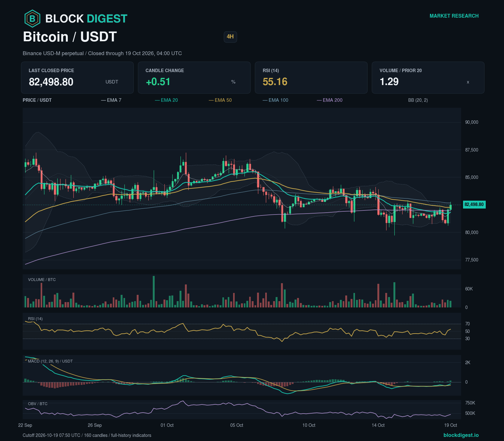Screen dimensions: 504x441
Task: Click the candle change value +0.51
Action: (158, 82)
